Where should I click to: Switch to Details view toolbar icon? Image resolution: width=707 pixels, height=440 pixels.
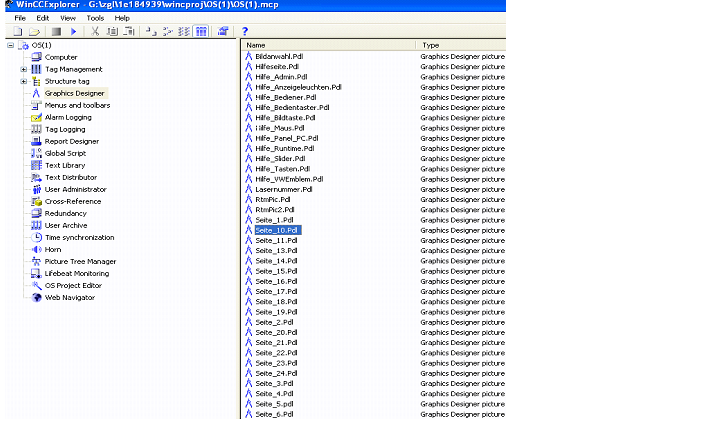click(x=201, y=32)
